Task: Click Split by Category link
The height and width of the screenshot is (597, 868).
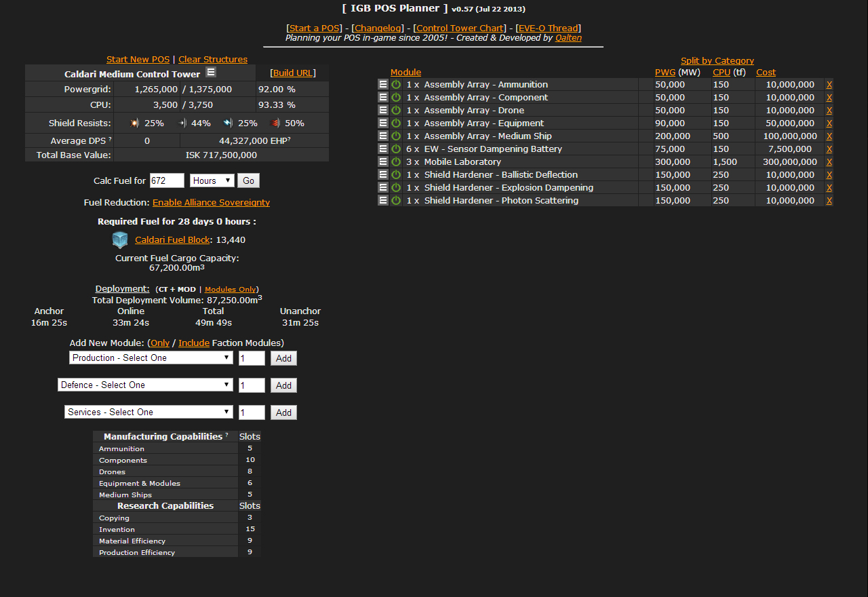Action: (717, 61)
